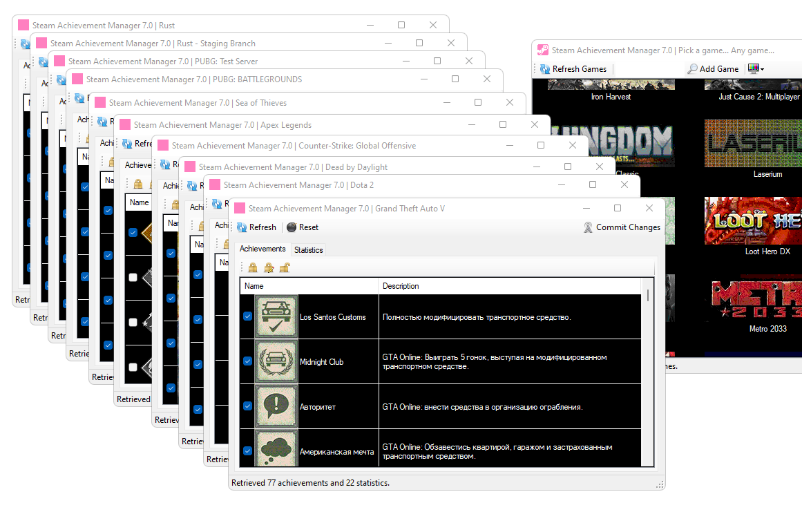Switch to the Statistics tab in the GTA V window
The width and height of the screenshot is (802, 532).
pyautogui.click(x=308, y=250)
